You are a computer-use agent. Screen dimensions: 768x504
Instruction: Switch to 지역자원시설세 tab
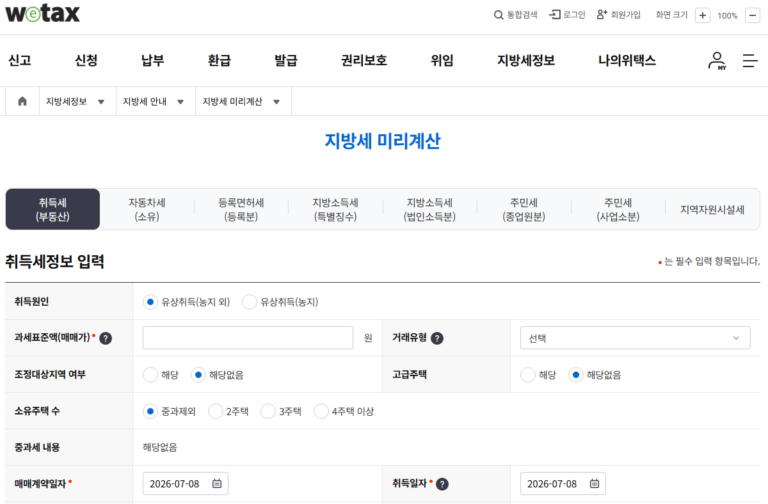(713, 209)
